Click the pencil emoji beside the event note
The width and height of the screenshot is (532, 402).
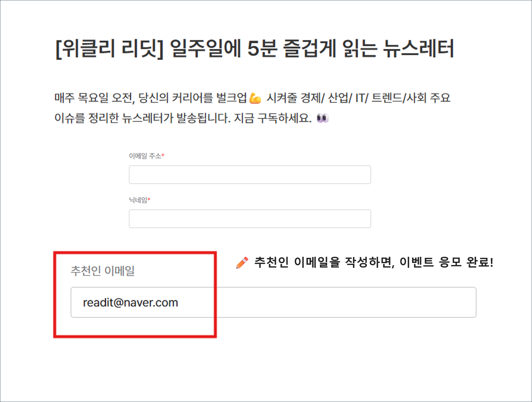[242, 262]
